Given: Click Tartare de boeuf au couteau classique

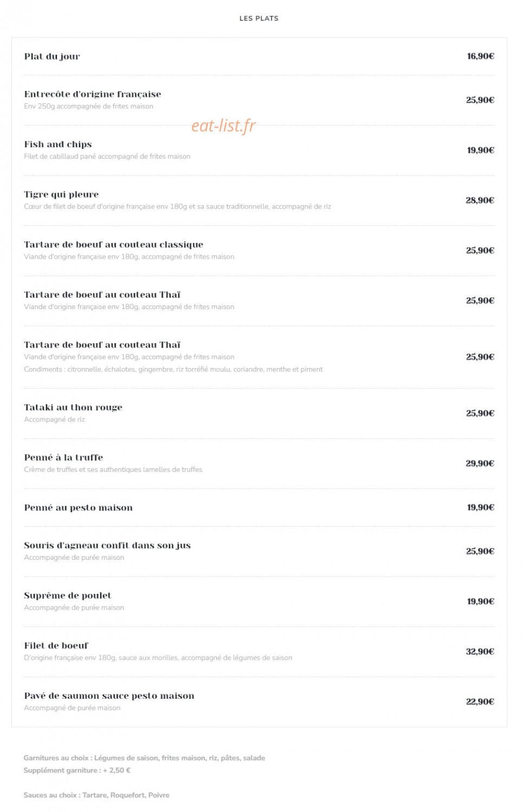Looking at the screenshot, I should point(114,245).
